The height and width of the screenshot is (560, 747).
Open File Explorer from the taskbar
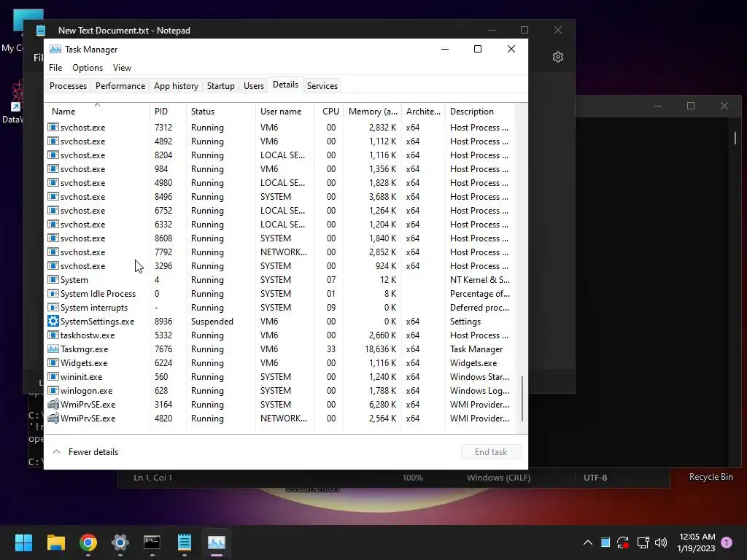pyautogui.click(x=55, y=542)
